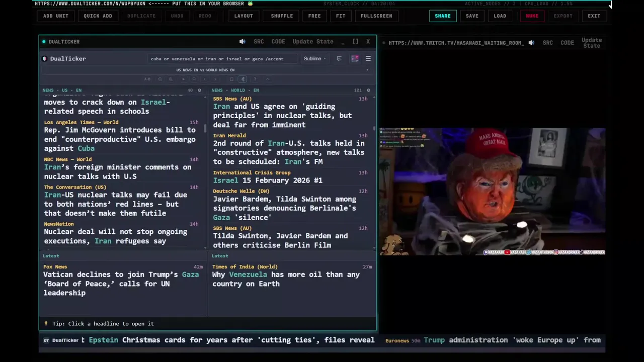
Task: Mute the DualTicker panel speaker icon
Action: [x=243, y=42]
